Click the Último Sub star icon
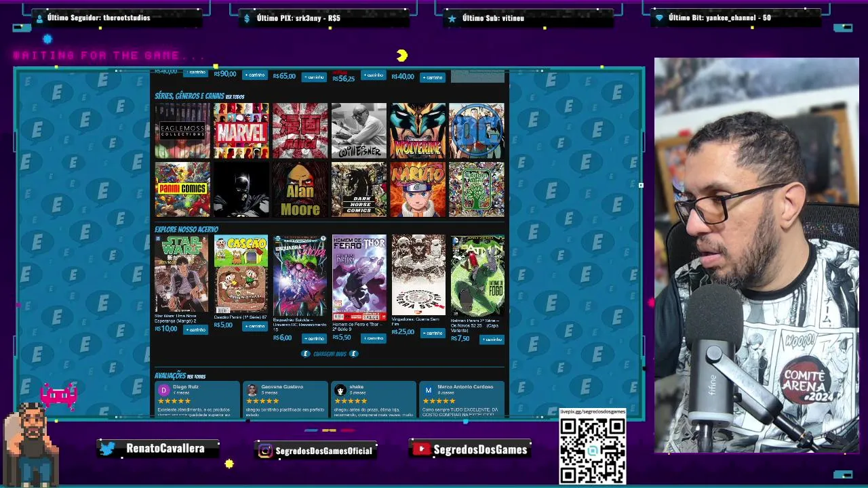868x488 pixels. 452,18
